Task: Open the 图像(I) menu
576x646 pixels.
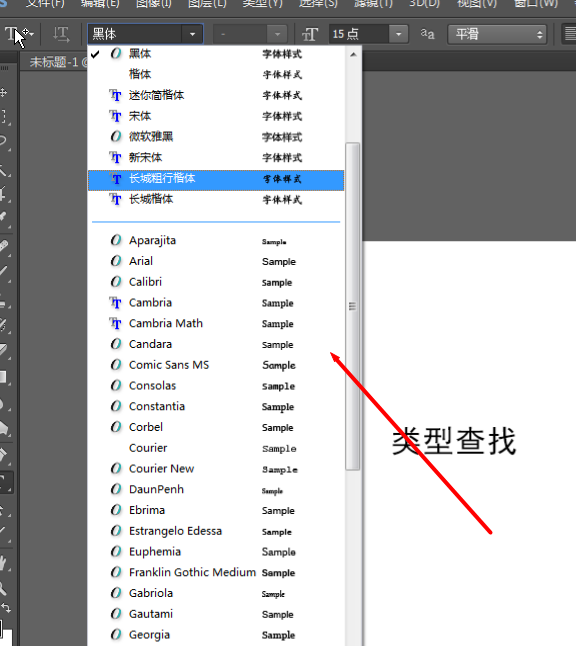Action: click(x=154, y=4)
